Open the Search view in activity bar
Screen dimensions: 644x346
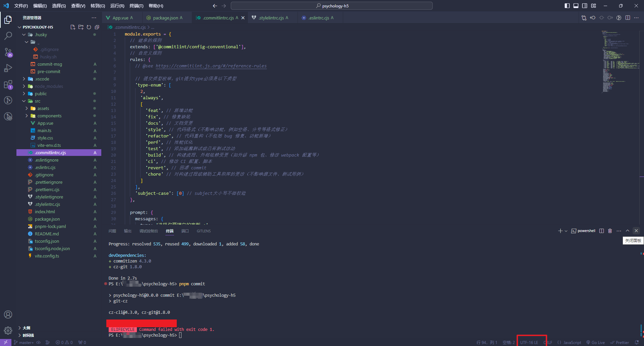pos(8,36)
